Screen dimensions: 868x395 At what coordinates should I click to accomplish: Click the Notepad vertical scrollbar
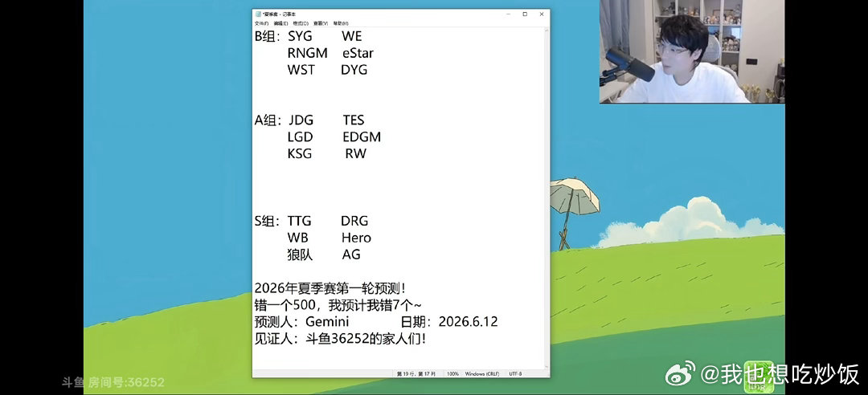[547, 198]
